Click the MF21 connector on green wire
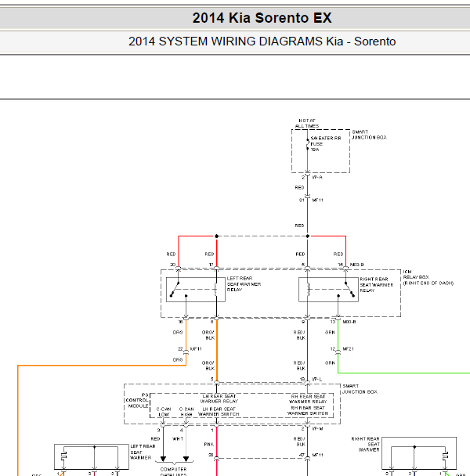470x476 pixels. 338,352
